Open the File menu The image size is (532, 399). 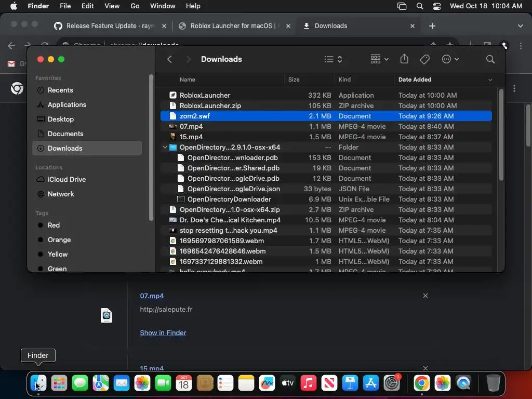coord(65,6)
